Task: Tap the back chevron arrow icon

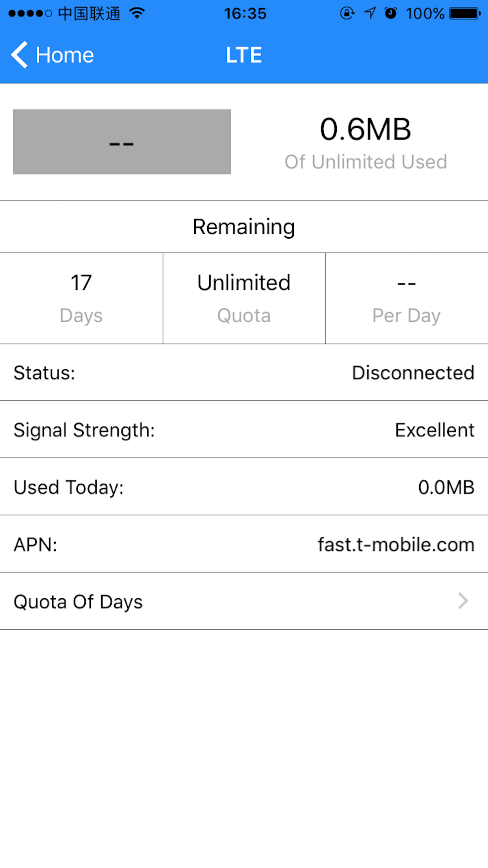Action: point(19,55)
